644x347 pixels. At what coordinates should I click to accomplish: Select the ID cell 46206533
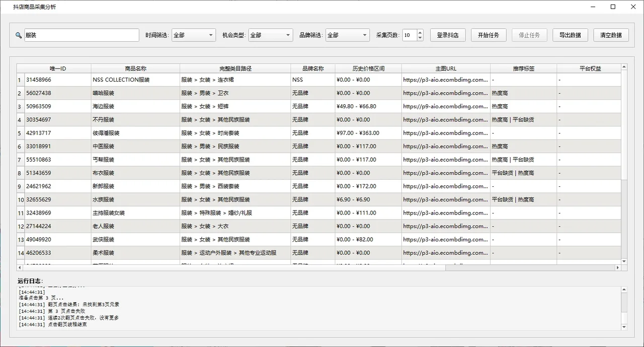point(58,253)
